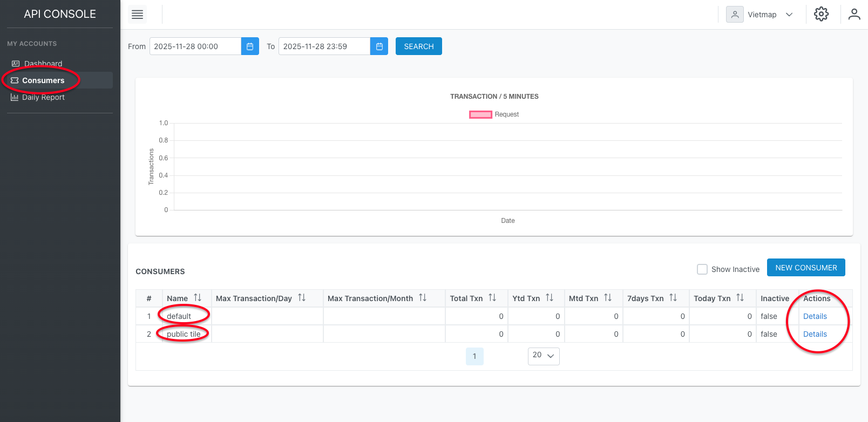Sort consumers by Name column

click(198, 298)
